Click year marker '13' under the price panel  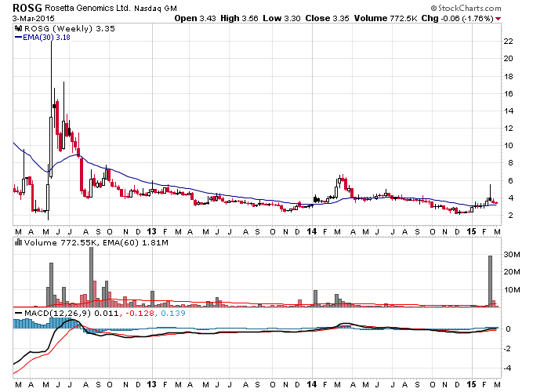[151, 231]
